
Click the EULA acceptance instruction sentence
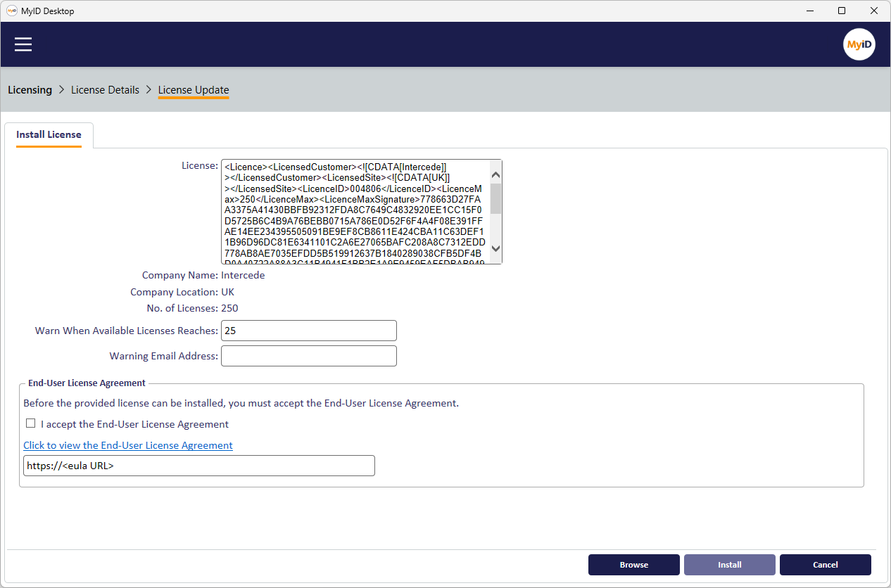[x=241, y=404]
